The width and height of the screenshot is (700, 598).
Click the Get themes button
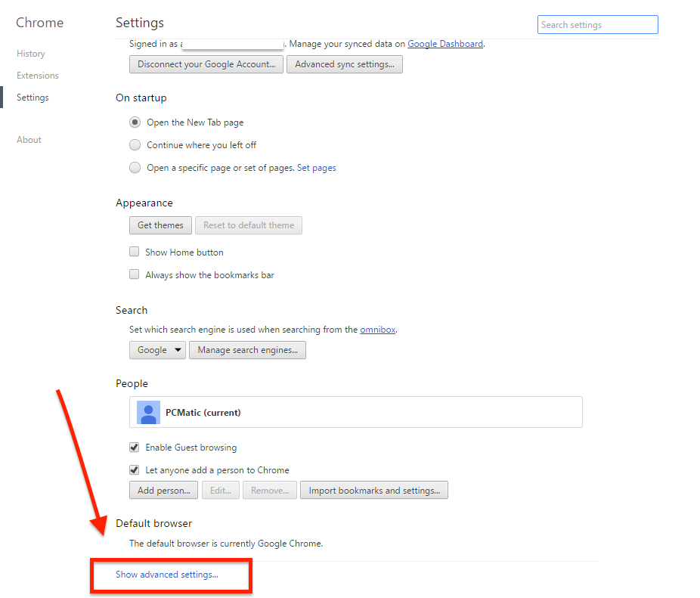(x=160, y=225)
